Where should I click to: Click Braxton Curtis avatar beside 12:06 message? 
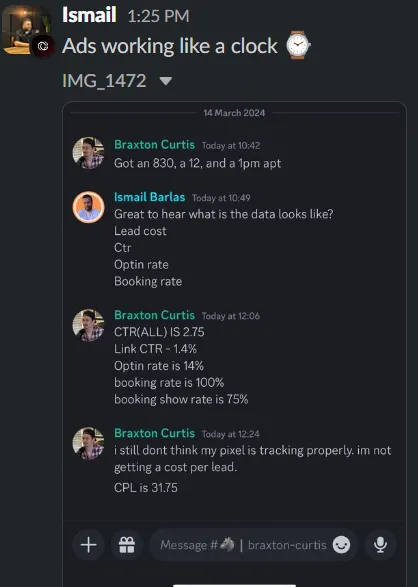(x=88, y=325)
